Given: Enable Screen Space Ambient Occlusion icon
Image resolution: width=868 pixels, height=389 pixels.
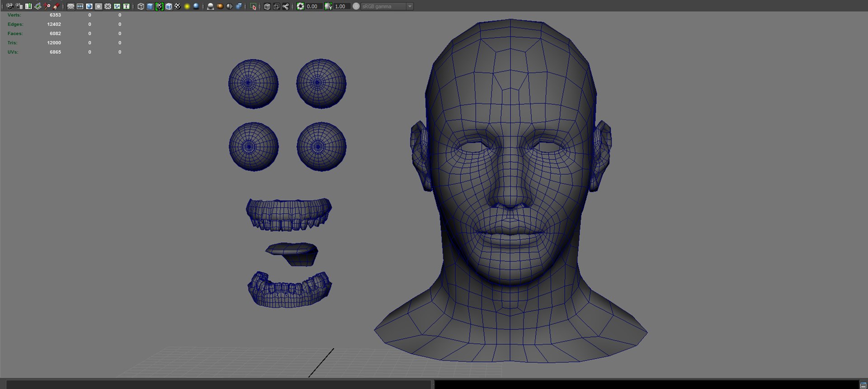Looking at the screenshot, I should pos(211,6).
